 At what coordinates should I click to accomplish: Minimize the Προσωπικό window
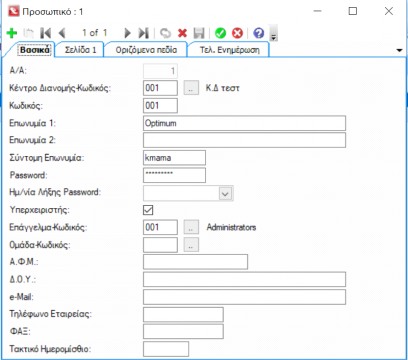click(x=317, y=11)
